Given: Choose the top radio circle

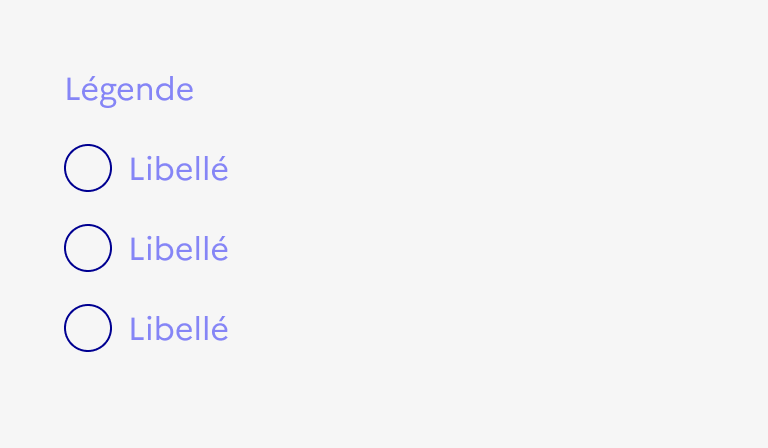Looking at the screenshot, I should 88,168.
